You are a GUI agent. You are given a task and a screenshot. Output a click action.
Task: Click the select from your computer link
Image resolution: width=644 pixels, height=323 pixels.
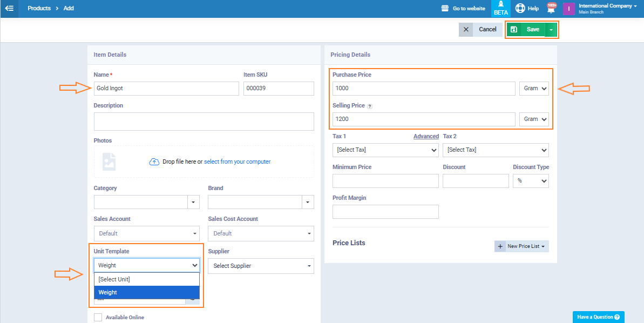237,162
